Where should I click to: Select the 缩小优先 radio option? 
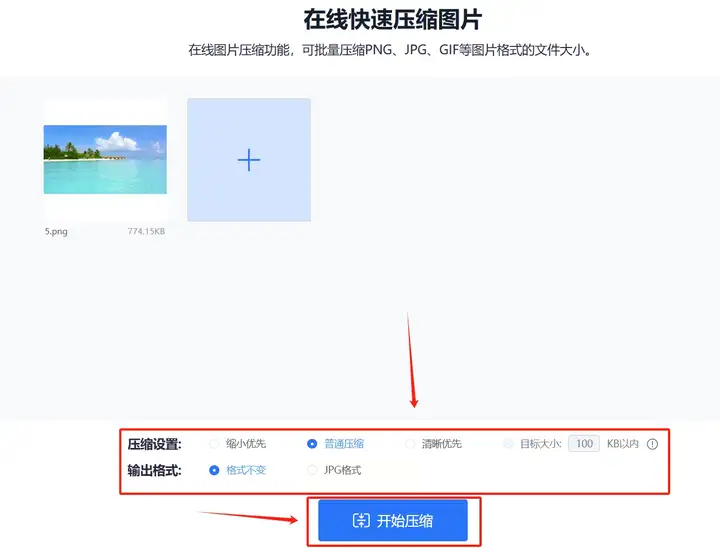(x=214, y=444)
